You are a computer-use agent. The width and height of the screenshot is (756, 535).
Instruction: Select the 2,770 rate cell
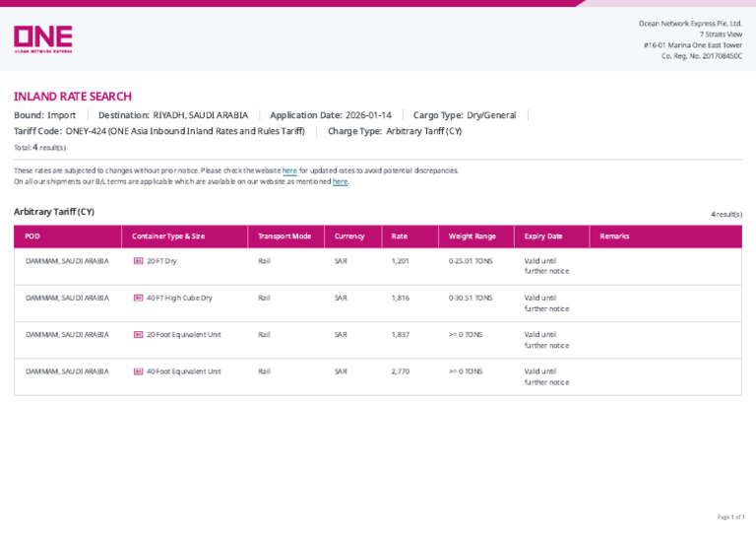(x=401, y=371)
